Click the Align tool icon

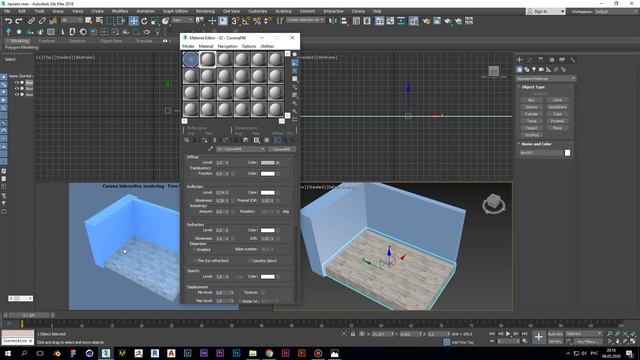coord(344,21)
